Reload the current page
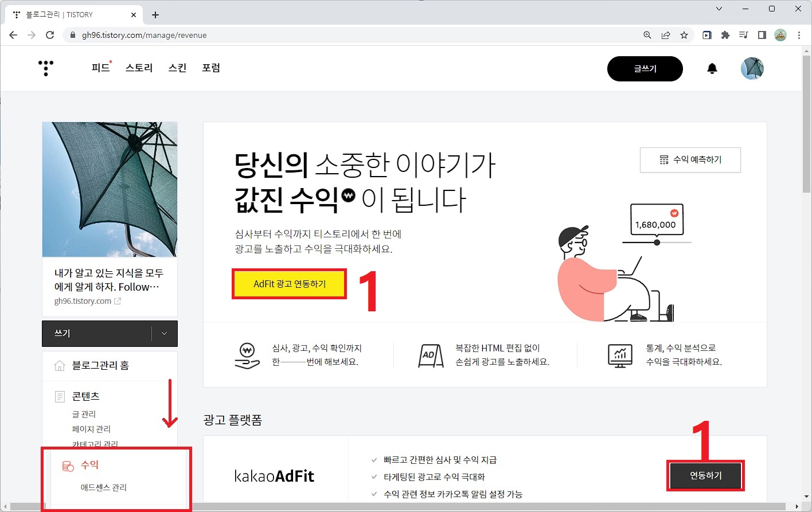812x512 pixels. coord(50,35)
